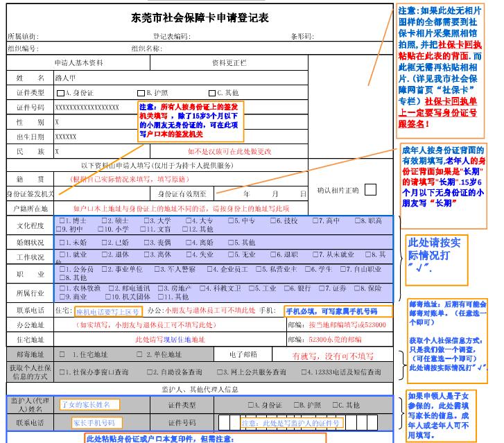Mark 1.就业 in 工作状况 row
Image resolution: width=504 pixels, height=443 pixels.
pyautogui.click(x=62, y=254)
